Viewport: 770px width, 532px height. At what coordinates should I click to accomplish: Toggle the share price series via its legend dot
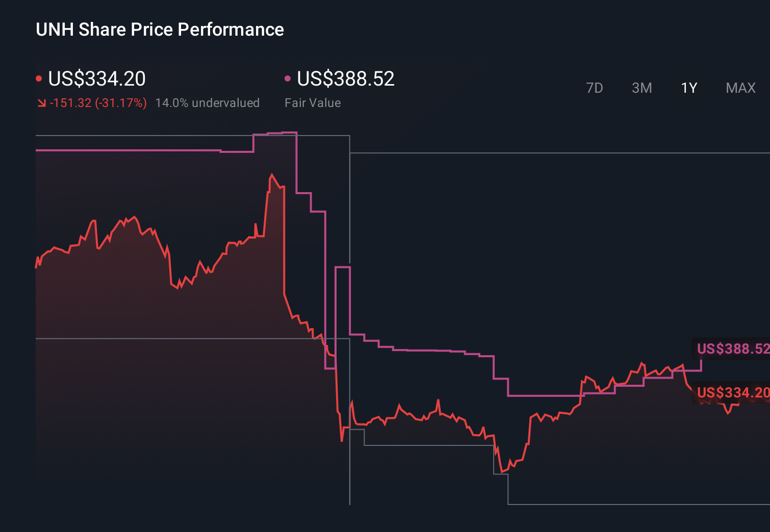[x=39, y=78]
